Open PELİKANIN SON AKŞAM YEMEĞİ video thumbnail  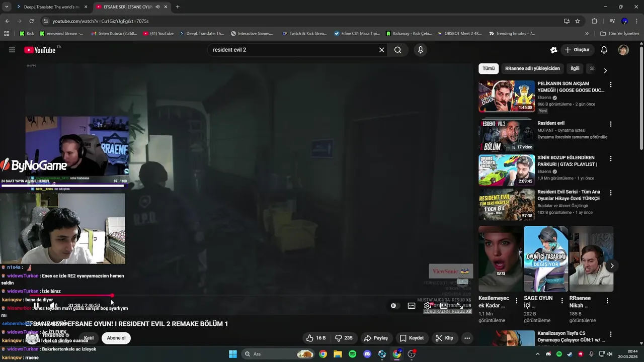[x=506, y=96]
